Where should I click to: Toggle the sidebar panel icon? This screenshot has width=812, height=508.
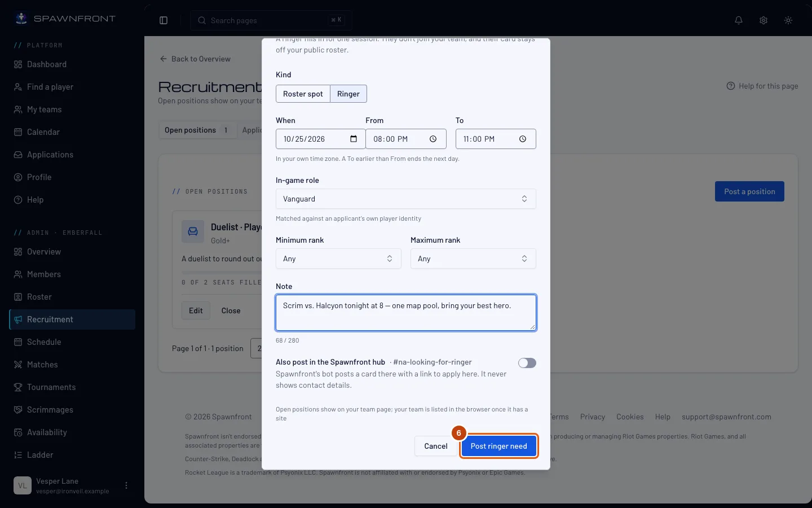coord(164,20)
